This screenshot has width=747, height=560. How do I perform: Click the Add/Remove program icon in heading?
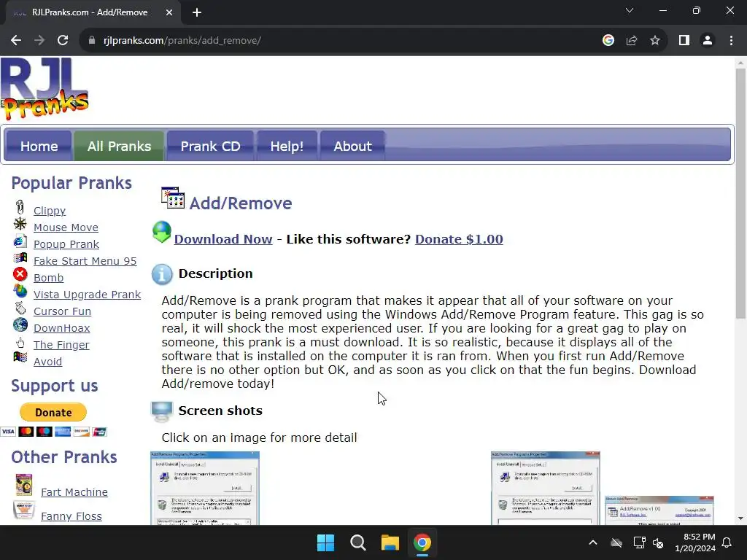(172, 198)
